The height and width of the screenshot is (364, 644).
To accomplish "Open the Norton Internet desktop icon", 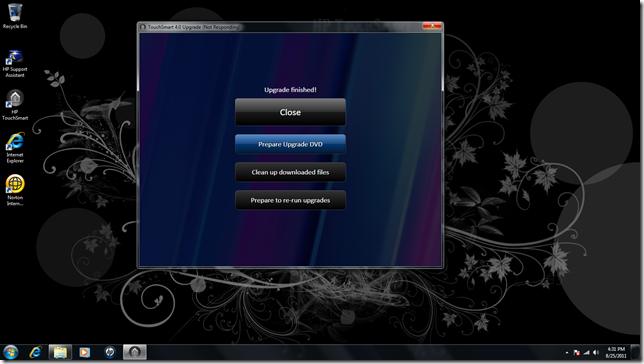I will (15, 190).
